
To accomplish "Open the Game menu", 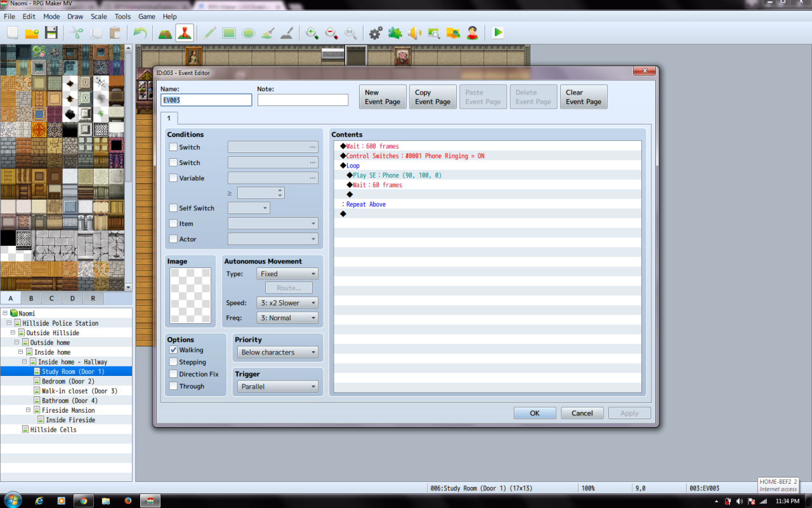I will click(147, 17).
